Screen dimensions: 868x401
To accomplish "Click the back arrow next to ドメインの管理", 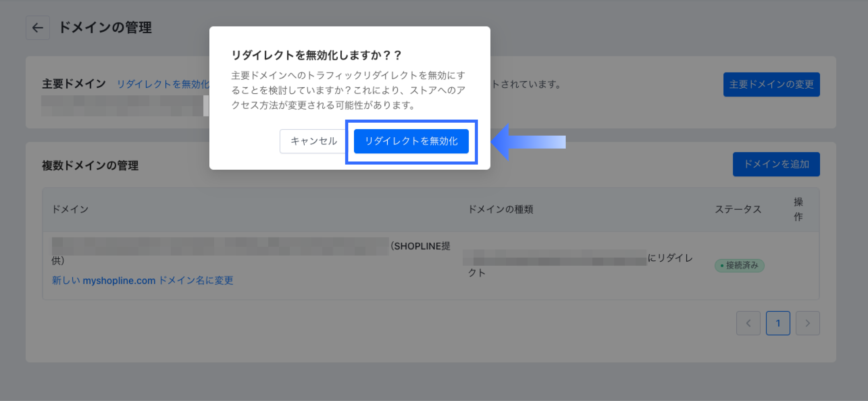I will (x=38, y=28).
